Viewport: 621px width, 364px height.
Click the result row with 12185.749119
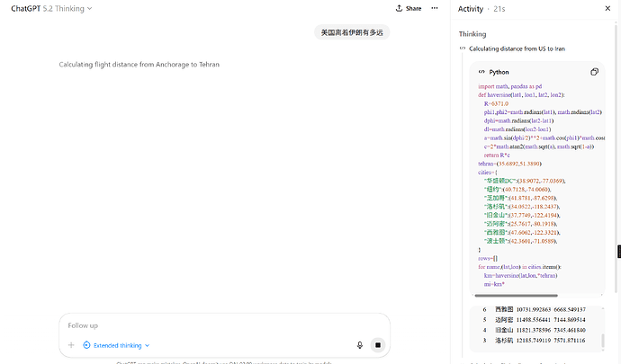(x=534, y=341)
